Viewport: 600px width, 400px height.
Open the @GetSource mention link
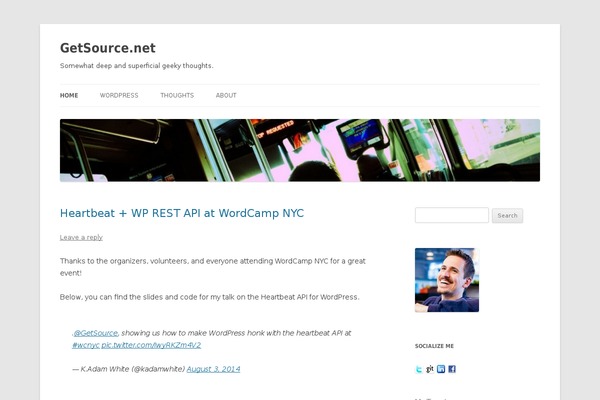95,333
